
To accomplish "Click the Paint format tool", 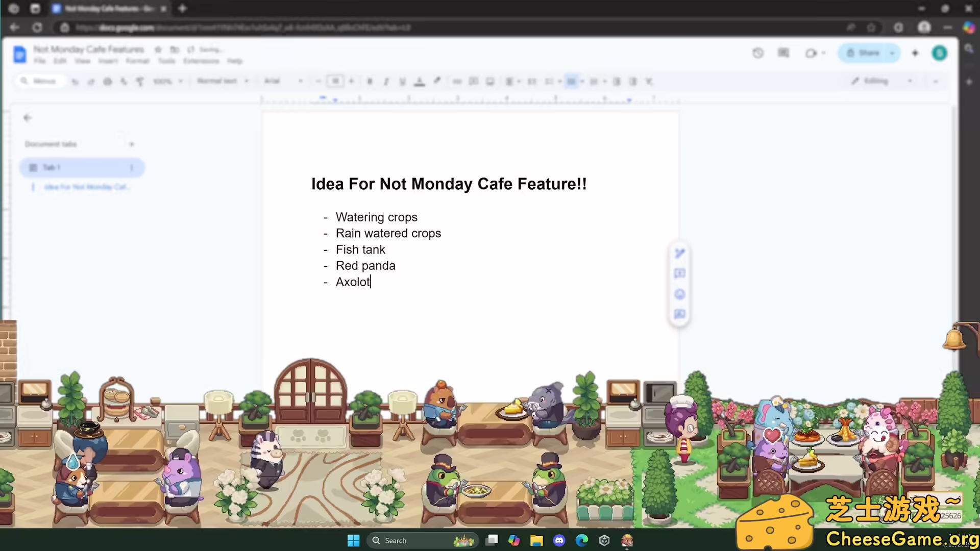I will click(x=140, y=81).
